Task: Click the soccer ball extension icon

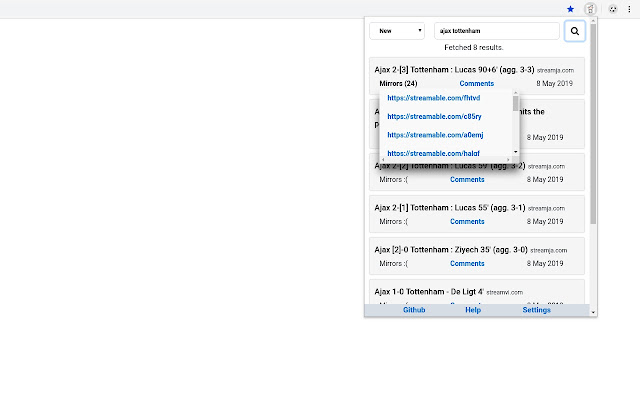Action: (x=612, y=9)
